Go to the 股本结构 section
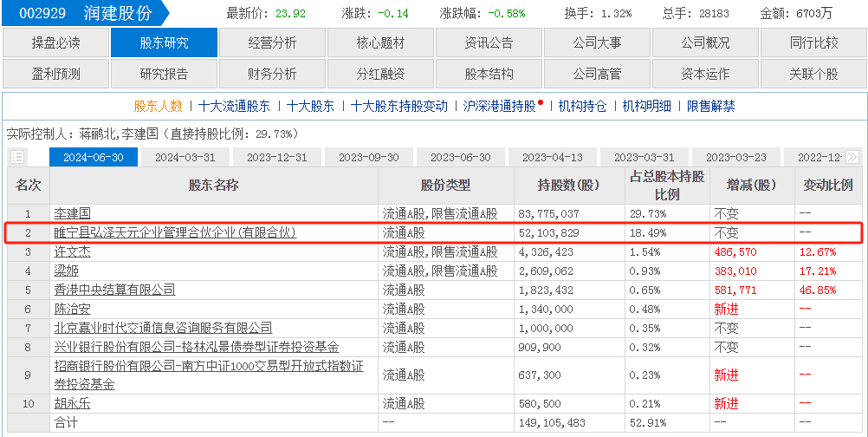The height and width of the screenshot is (437, 868). [489, 74]
